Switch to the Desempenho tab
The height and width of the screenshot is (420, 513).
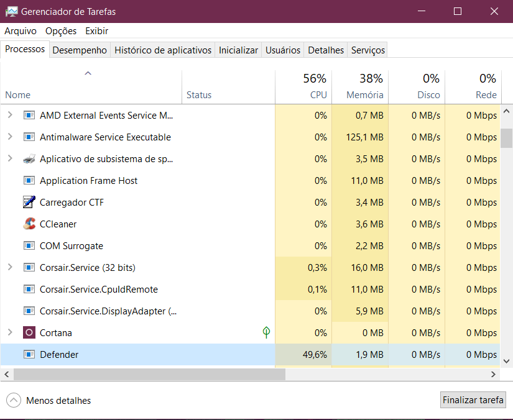pos(80,50)
